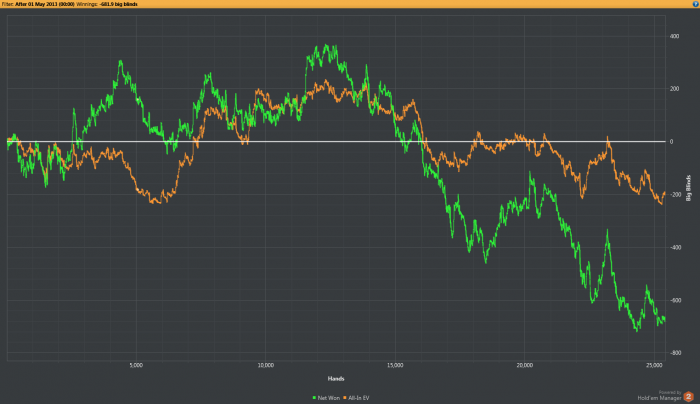Click the green Net Won color swatch
This screenshot has height=404, width=700.
coord(314,398)
